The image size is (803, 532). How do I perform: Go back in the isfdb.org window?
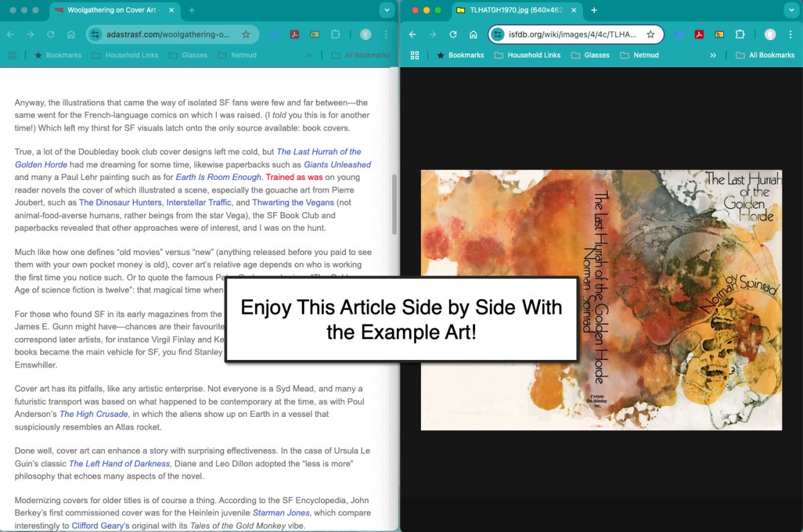click(413, 35)
